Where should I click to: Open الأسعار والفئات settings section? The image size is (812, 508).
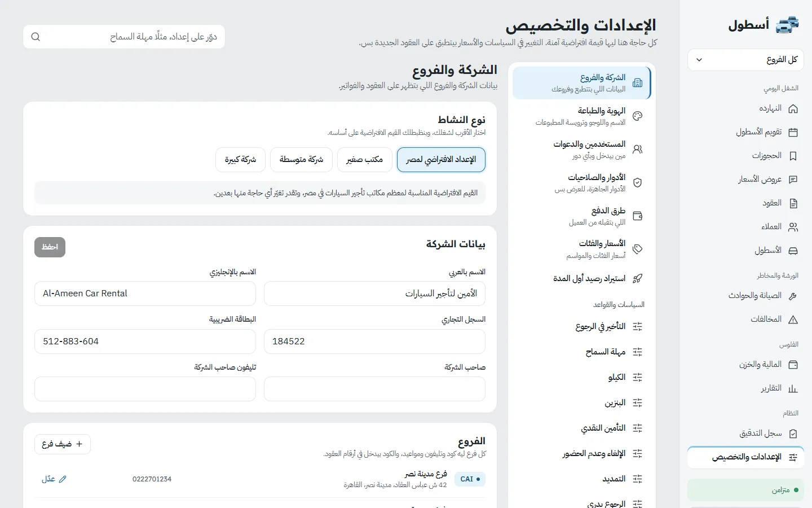click(581, 249)
